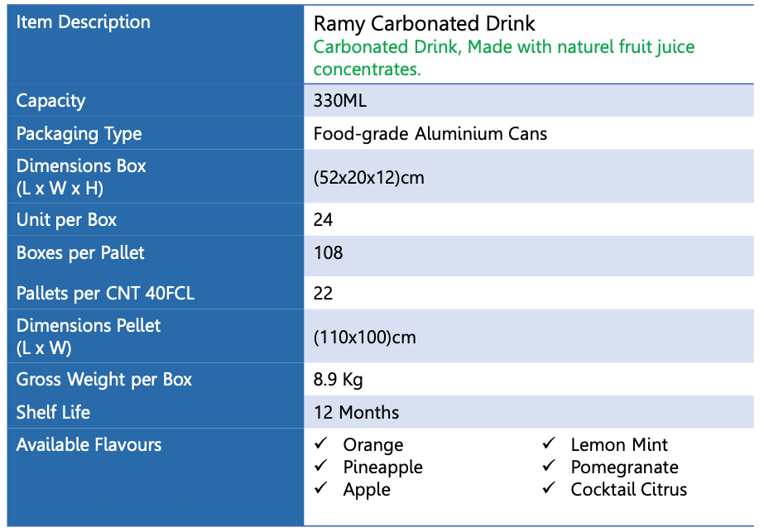764x532 pixels.
Task: Click the Ramy Carbonated Drink title
Action: (424, 24)
